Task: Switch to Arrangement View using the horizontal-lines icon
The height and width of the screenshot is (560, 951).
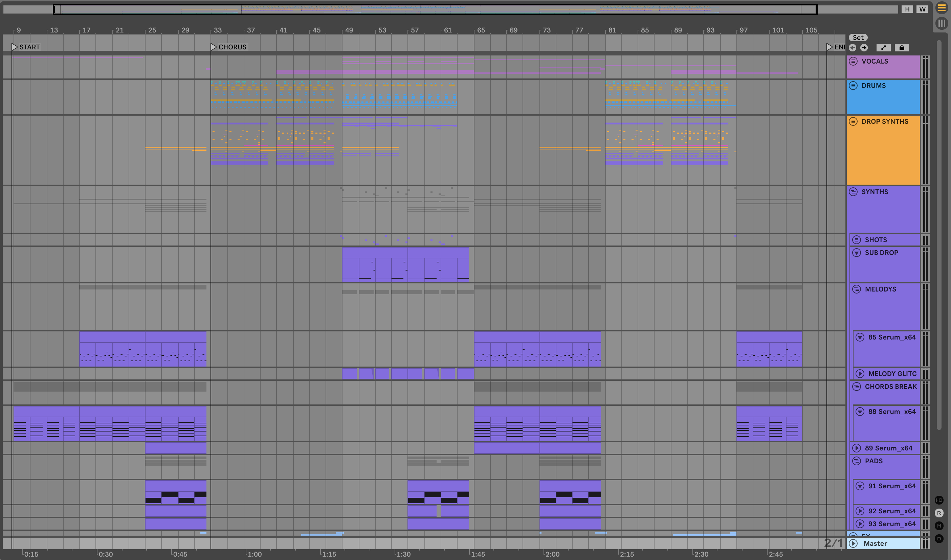Action: [942, 8]
